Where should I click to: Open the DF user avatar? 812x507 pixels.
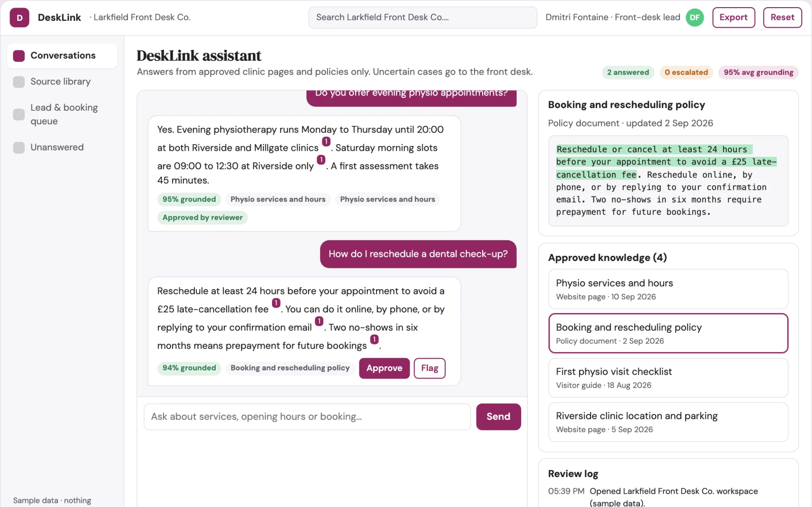[695, 18]
